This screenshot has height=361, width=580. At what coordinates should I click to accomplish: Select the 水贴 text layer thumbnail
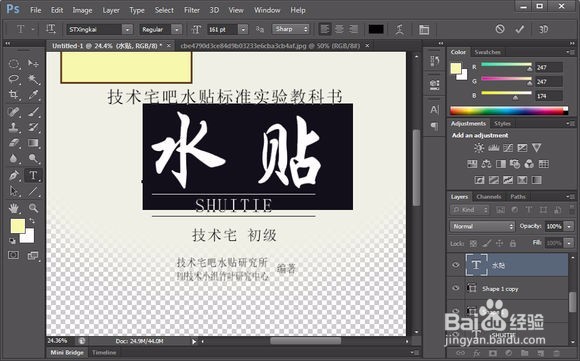click(476, 265)
